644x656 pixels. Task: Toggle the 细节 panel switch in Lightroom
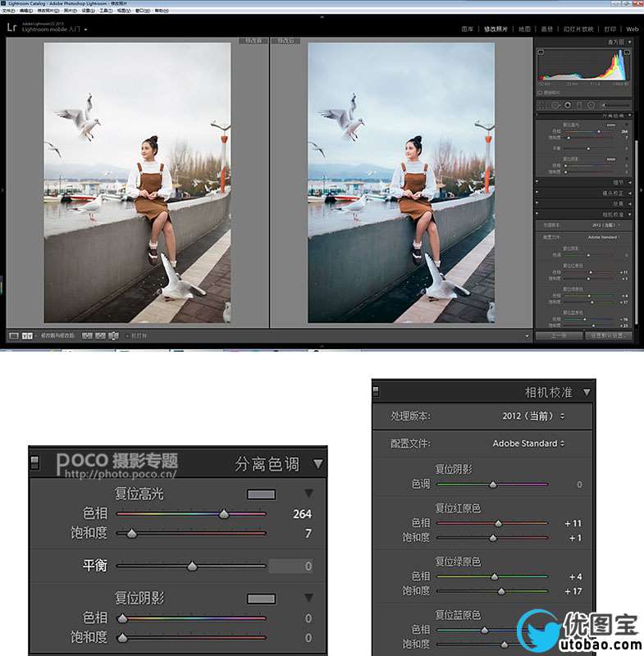(x=537, y=182)
